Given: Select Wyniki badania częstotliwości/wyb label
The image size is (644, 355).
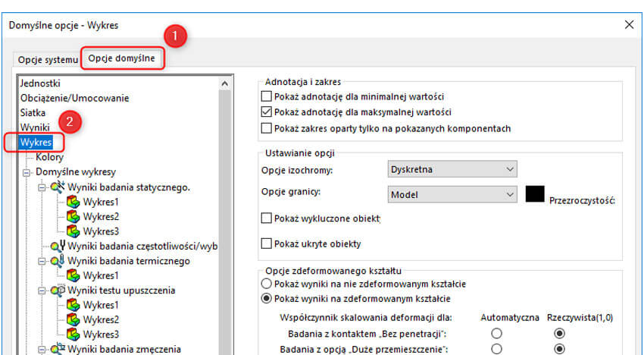Looking at the screenshot, I should click(142, 246).
